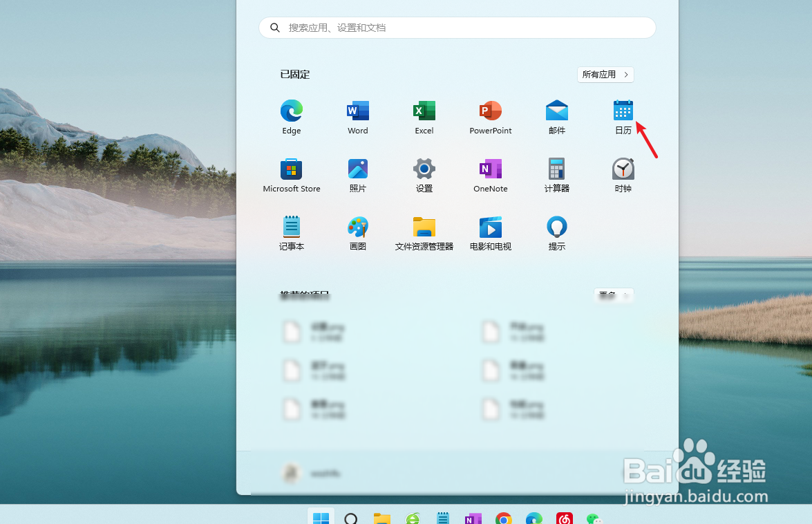Open OneNote from the taskbar
This screenshot has width=812, height=524.
tap(473, 518)
